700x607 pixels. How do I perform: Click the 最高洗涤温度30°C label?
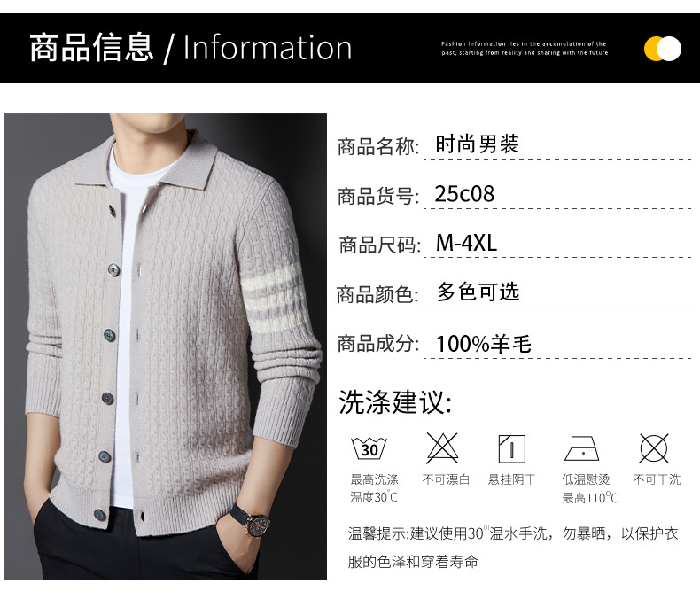374,488
